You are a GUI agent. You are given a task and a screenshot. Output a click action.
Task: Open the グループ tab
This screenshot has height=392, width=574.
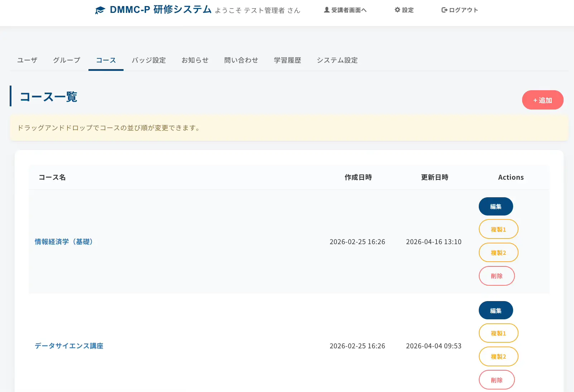pos(67,60)
